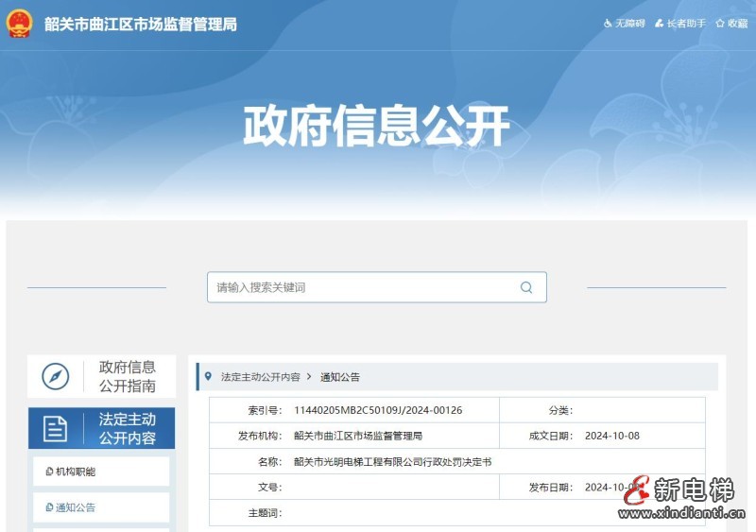Click the 索引号 label

(265, 410)
